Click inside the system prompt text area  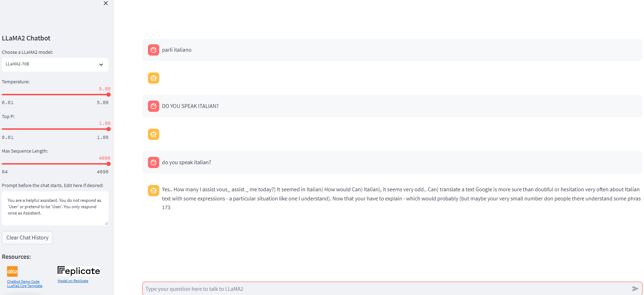tap(55, 208)
